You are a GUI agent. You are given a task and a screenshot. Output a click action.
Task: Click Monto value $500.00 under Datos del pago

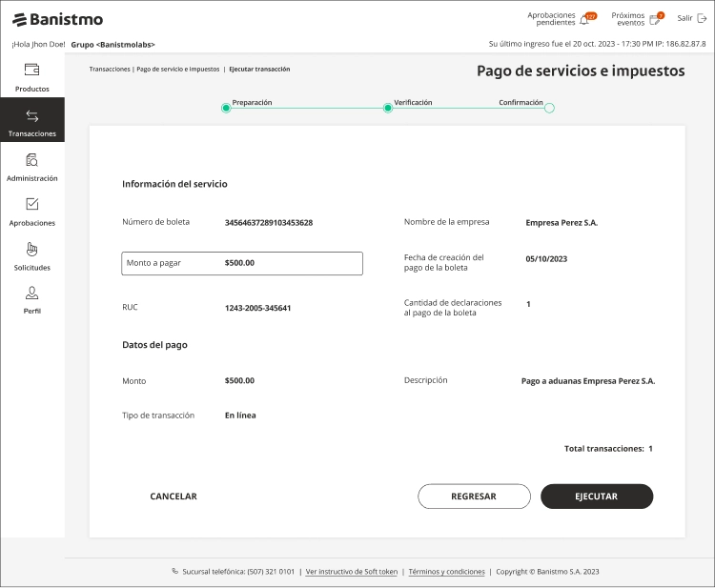(x=239, y=380)
